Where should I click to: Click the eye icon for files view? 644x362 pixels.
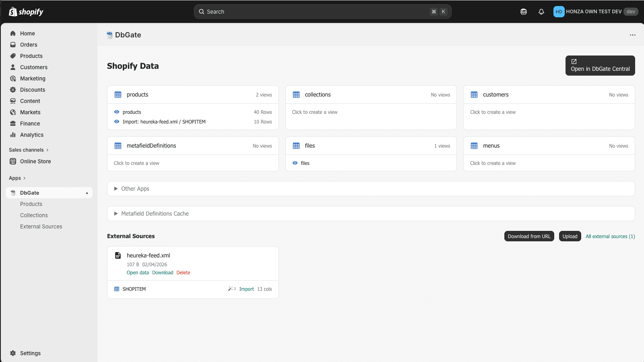pyautogui.click(x=295, y=163)
